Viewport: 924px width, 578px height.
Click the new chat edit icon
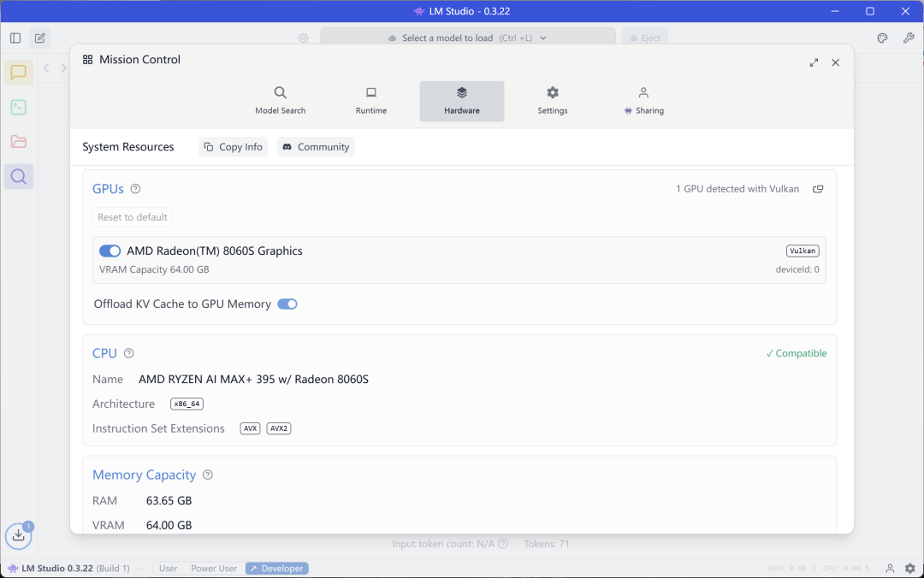[x=40, y=38]
